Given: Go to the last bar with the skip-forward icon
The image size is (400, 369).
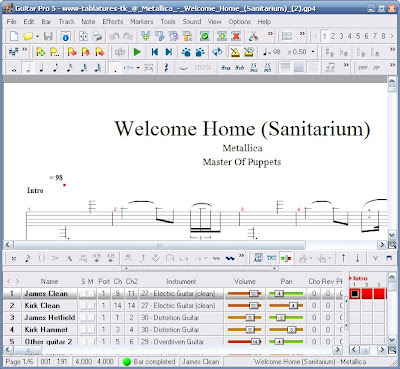Looking at the screenshot, I should tap(169, 52).
